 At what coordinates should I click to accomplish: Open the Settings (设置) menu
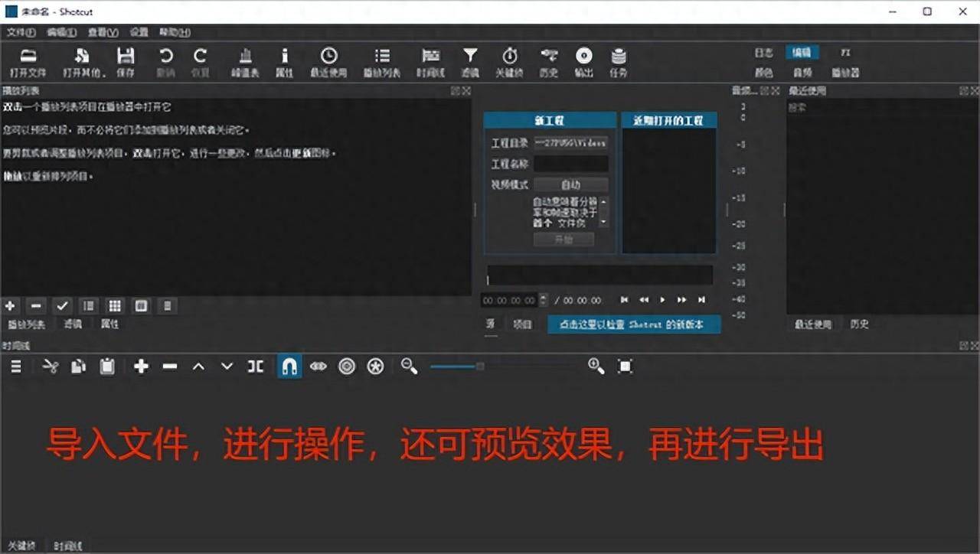[139, 32]
